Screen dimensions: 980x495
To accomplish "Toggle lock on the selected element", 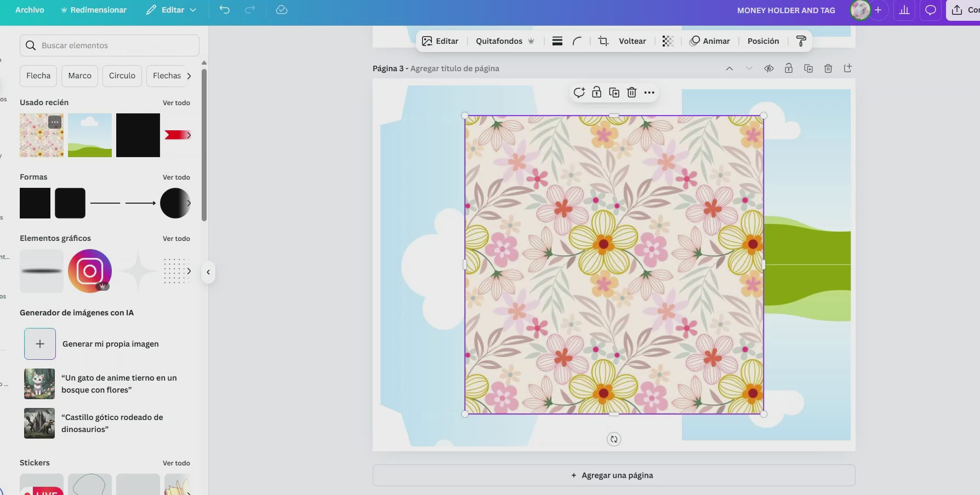I will pyautogui.click(x=596, y=93).
